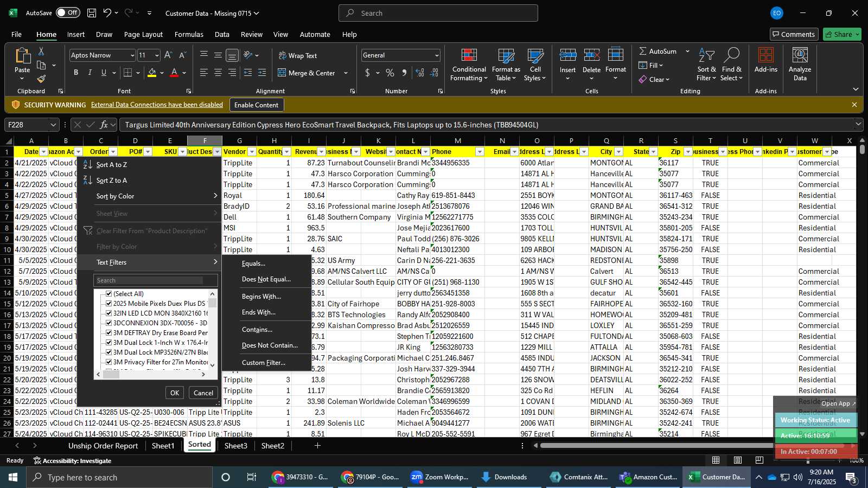868x488 pixels.
Task: Apply Comma Style format
Action: pyautogui.click(x=404, y=73)
